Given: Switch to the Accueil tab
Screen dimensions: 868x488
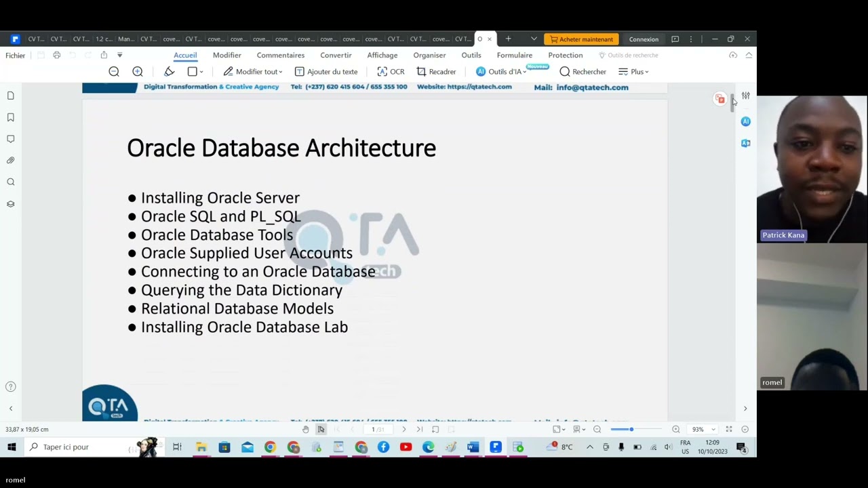Looking at the screenshot, I should (185, 55).
